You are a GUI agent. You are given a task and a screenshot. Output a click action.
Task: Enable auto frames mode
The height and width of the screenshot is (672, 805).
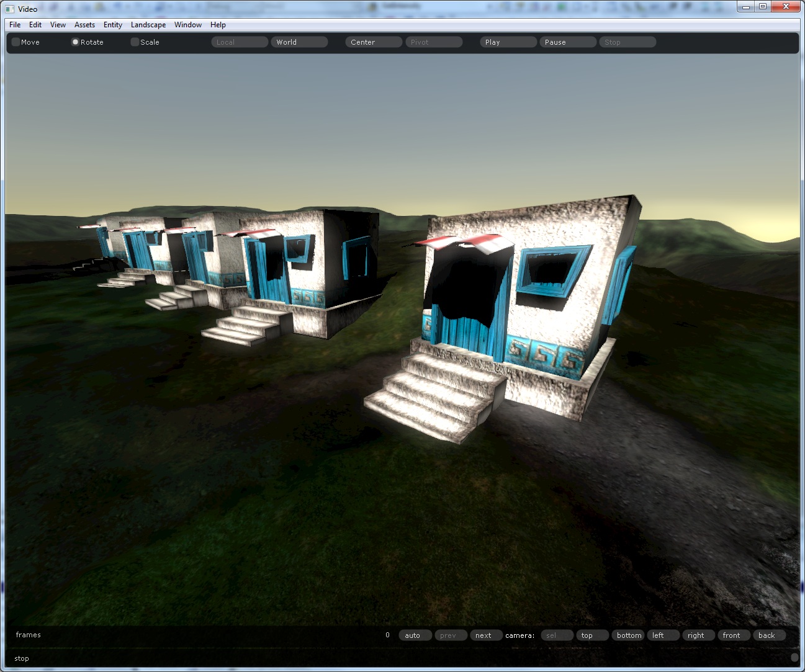click(x=415, y=635)
